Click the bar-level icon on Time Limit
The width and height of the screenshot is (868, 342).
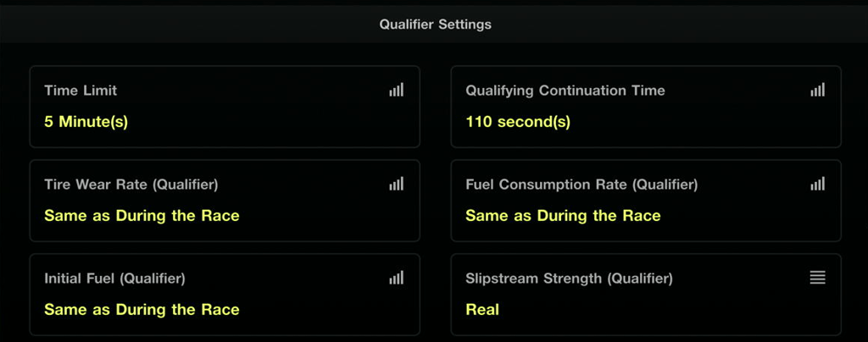[x=396, y=90]
